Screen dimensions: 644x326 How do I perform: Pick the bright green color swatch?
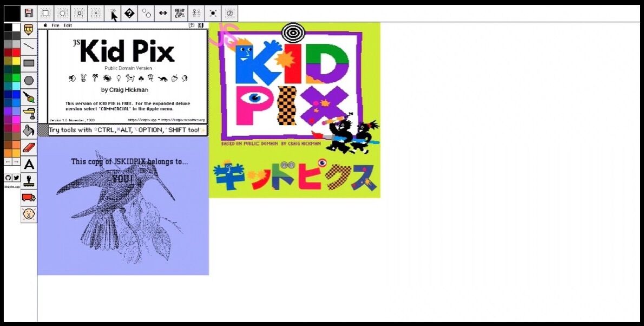[16, 77]
